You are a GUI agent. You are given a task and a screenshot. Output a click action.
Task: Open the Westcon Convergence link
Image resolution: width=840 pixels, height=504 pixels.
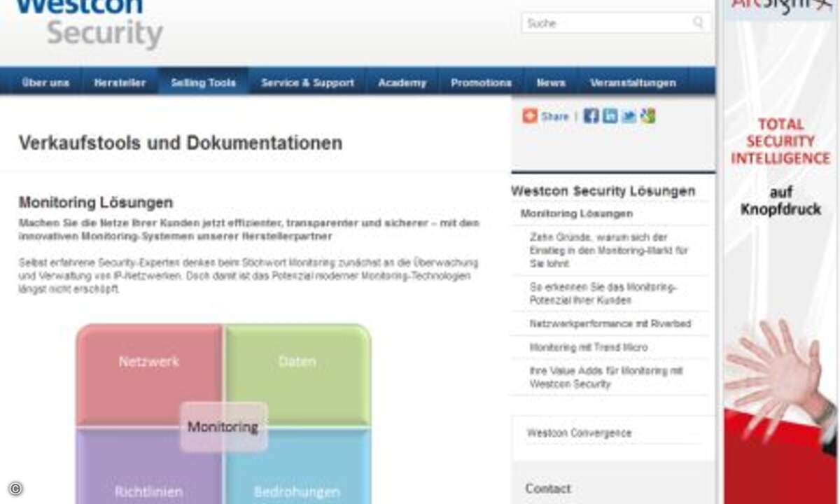click(579, 433)
